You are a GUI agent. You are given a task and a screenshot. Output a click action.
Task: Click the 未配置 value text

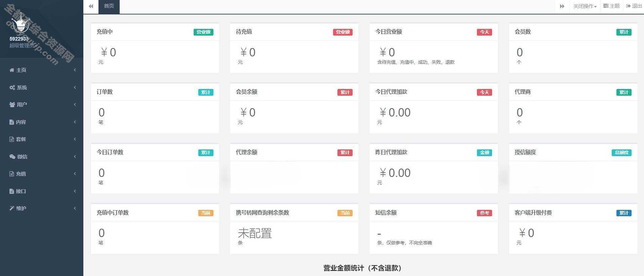255,233
